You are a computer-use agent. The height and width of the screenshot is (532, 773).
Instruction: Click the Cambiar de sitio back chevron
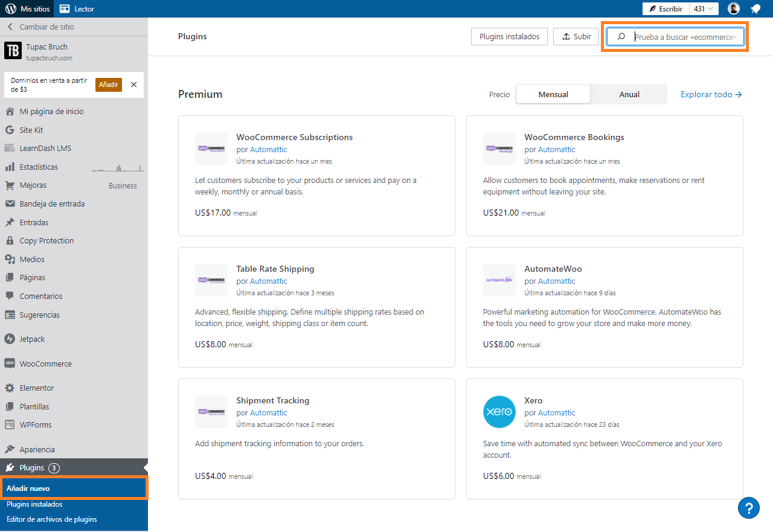[x=10, y=27]
